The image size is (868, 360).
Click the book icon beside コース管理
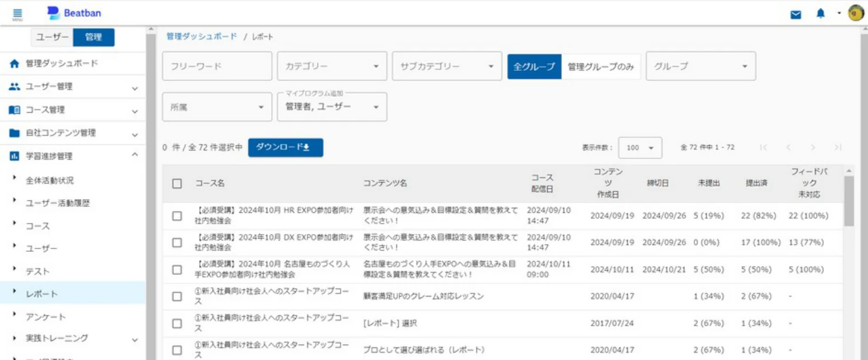[x=15, y=110]
